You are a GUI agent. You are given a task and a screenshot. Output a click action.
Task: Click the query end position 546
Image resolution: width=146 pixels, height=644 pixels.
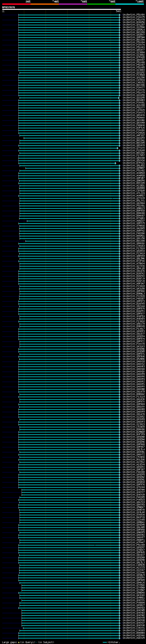118,11
